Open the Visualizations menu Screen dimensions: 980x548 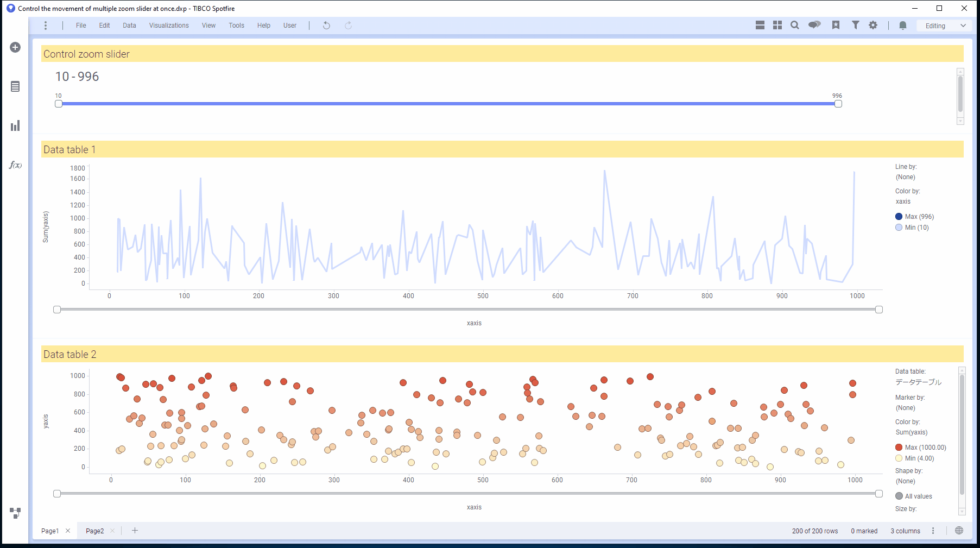point(169,25)
